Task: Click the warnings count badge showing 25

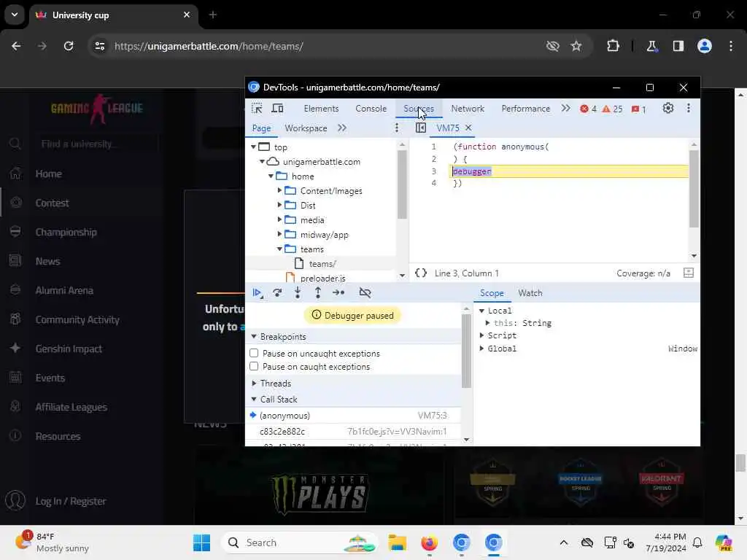Action: click(x=612, y=109)
